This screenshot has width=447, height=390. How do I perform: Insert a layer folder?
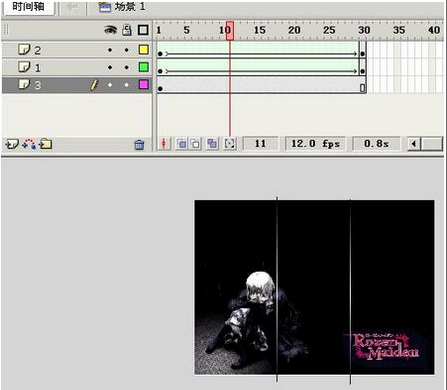[x=45, y=144]
